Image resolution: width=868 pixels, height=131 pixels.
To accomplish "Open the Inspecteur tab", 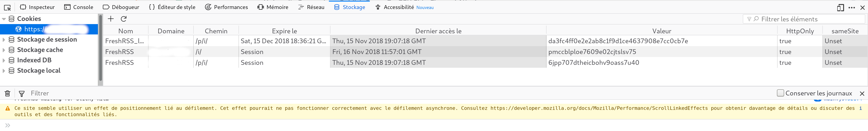I will 37,7.
